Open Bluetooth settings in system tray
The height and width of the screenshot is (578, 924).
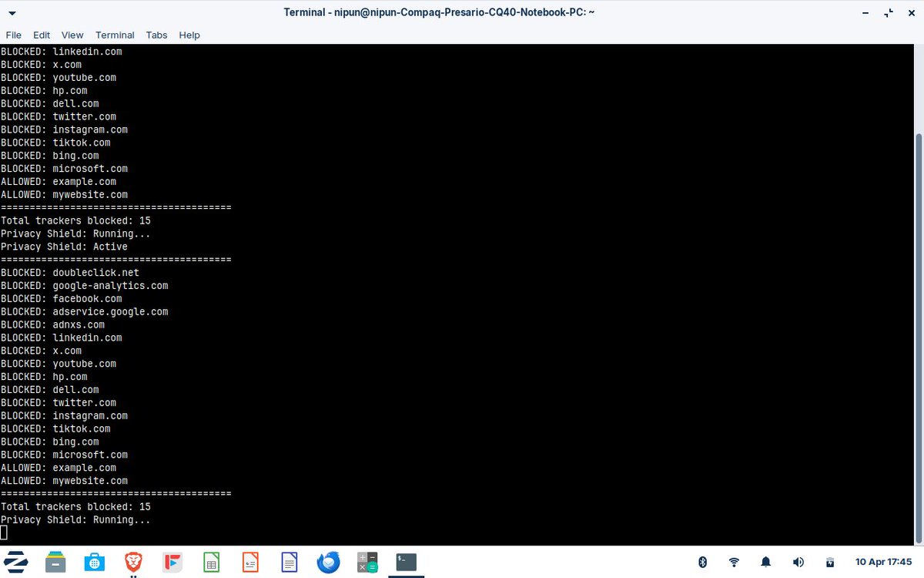[x=702, y=563]
